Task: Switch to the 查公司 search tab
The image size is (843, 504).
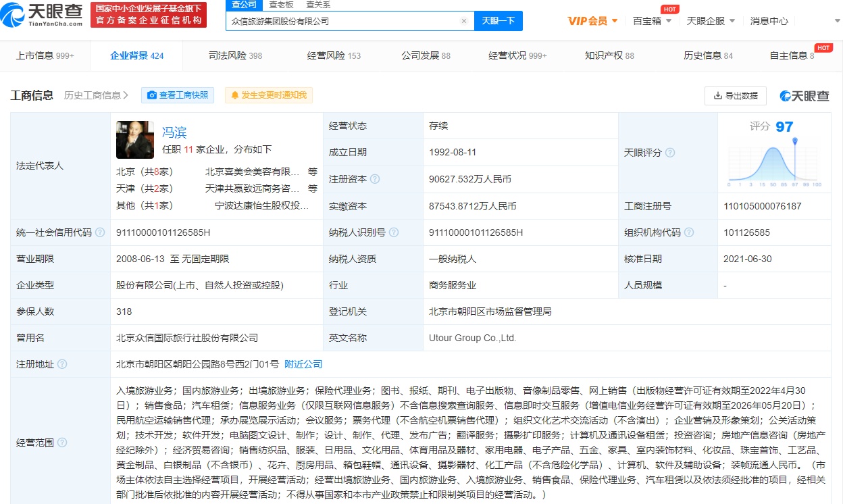Action: coord(244,5)
